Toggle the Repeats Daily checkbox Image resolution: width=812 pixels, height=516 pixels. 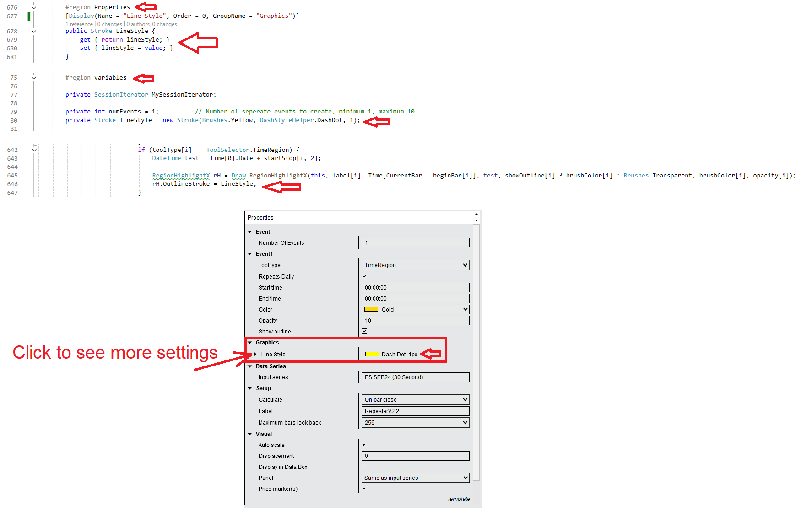364,276
